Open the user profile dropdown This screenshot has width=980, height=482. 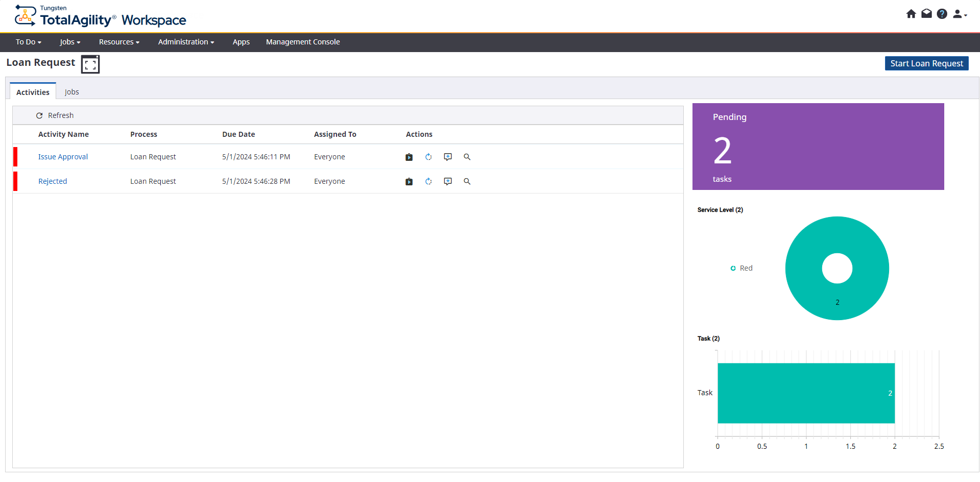(960, 14)
